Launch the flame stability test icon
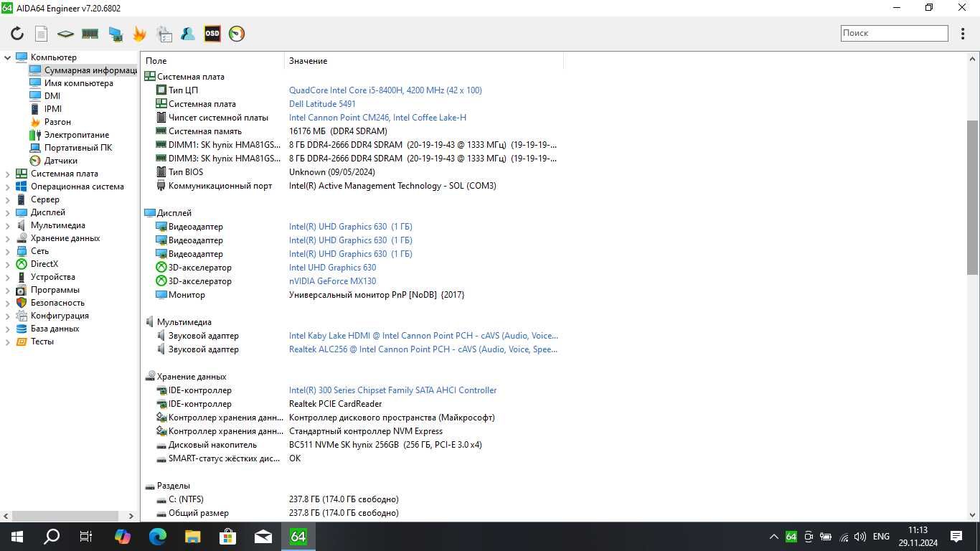 pos(139,34)
